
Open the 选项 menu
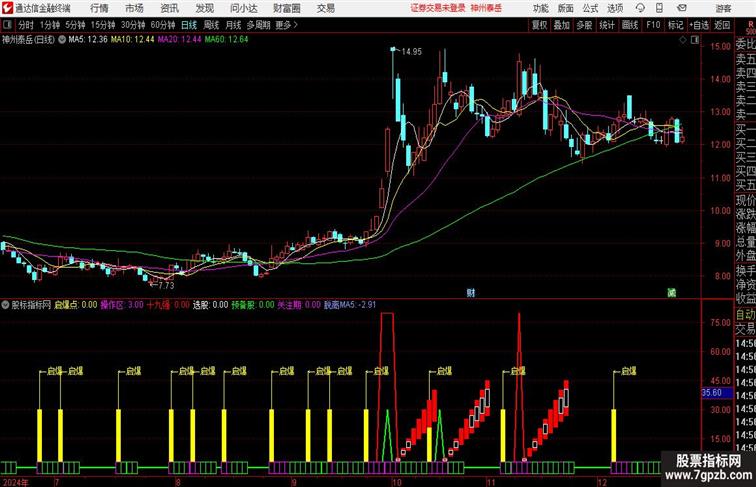coord(615,8)
